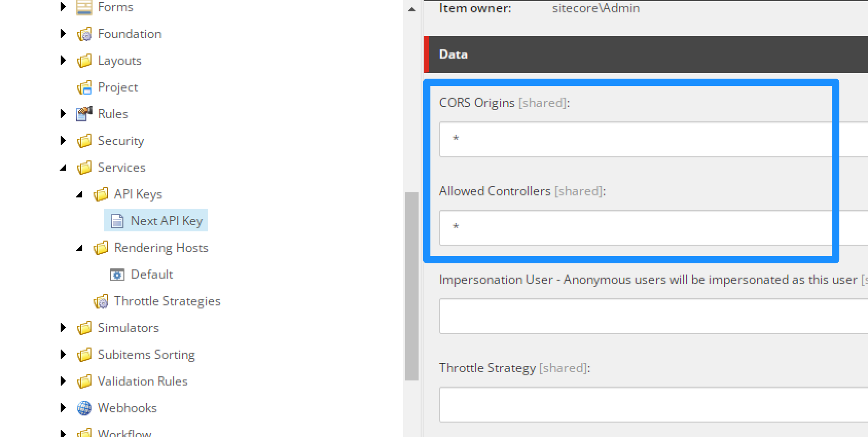Select the Rules tree item
The image size is (868, 437).
click(113, 114)
